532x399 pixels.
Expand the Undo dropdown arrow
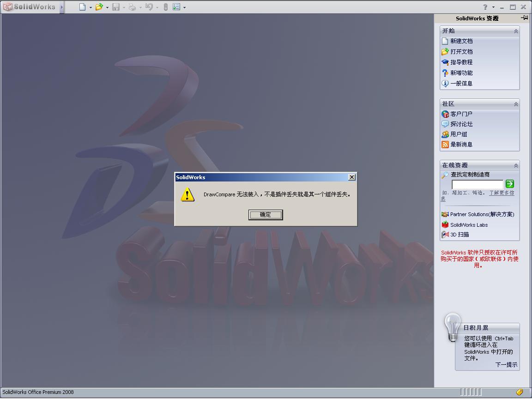tap(157, 7)
